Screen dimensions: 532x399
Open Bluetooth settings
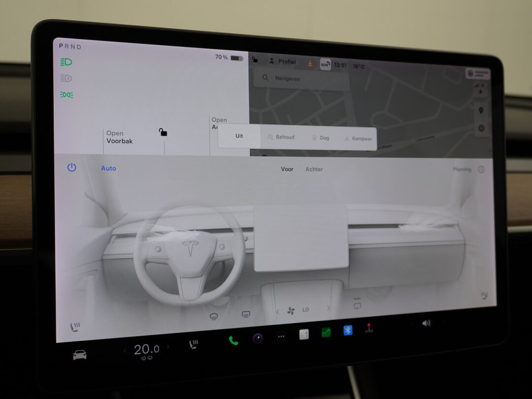pos(348,330)
